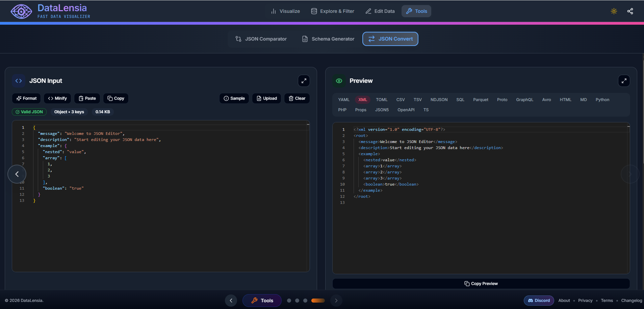This screenshot has height=309, width=644.
Task: Select the Tools tab in header
Action: [416, 11]
